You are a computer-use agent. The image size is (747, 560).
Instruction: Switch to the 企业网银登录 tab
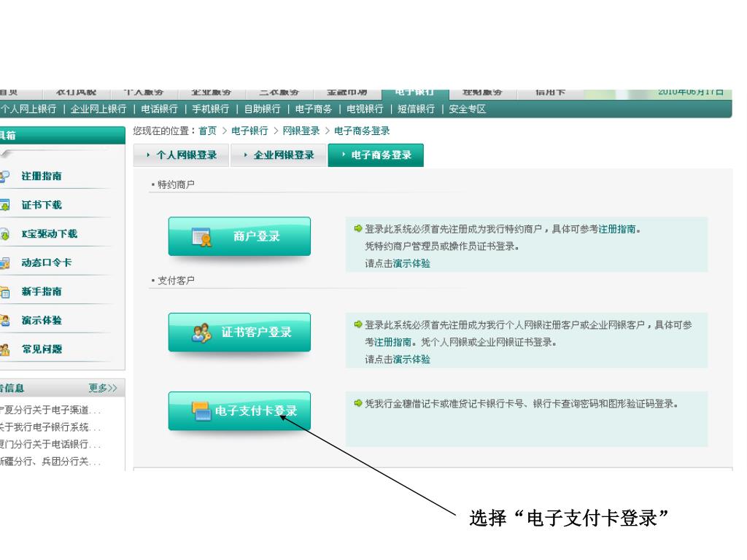pyautogui.click(x=279, y=155)
